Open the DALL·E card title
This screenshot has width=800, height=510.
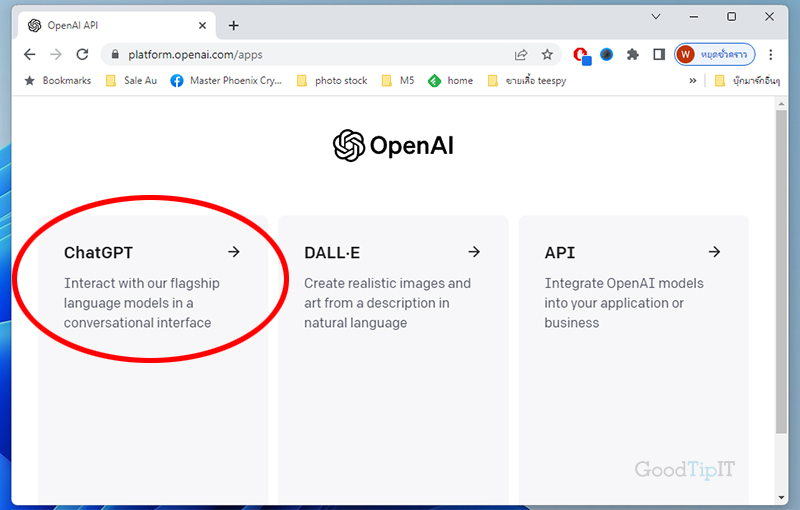click(x=332, y=252)
